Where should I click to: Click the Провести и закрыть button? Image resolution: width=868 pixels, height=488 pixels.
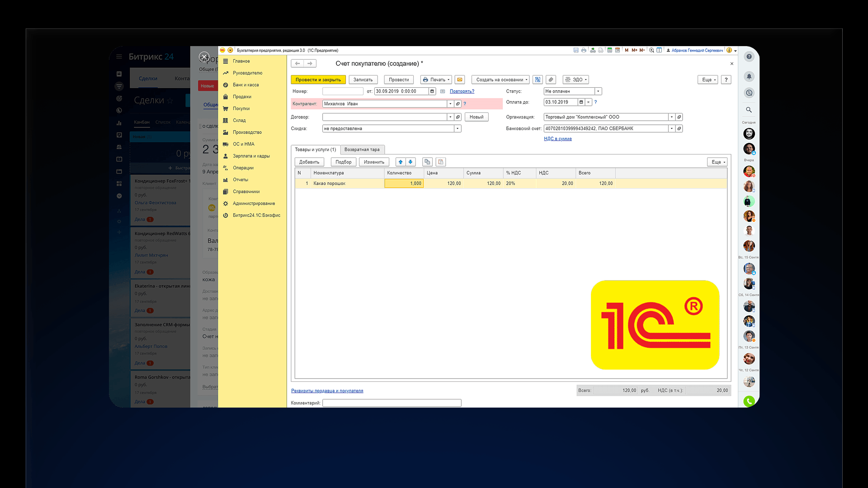318,80
